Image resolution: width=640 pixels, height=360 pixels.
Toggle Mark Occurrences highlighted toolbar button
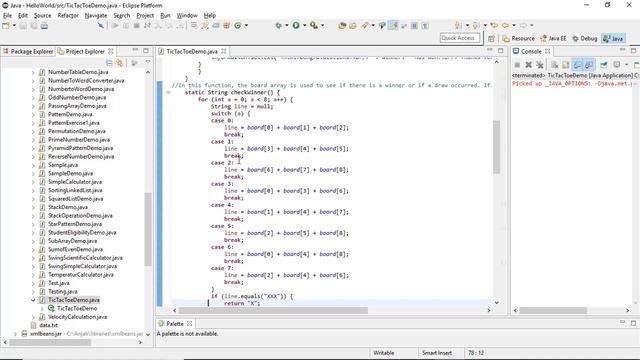pos(393,26)
